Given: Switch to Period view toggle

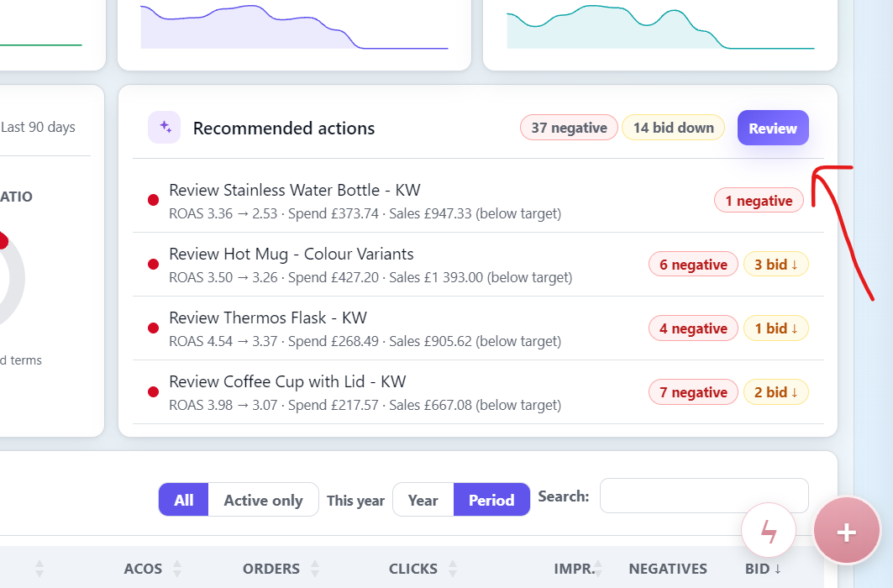Looking at the screenshot, I should [x=491, y=500].
